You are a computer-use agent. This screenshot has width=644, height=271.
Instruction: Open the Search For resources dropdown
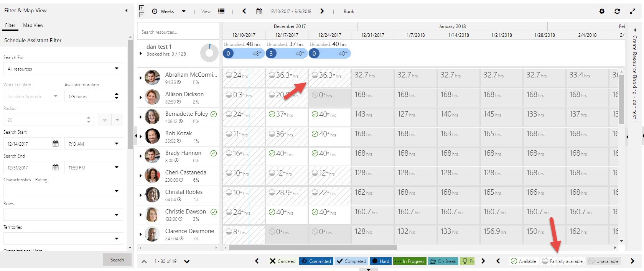click(63, 69)
